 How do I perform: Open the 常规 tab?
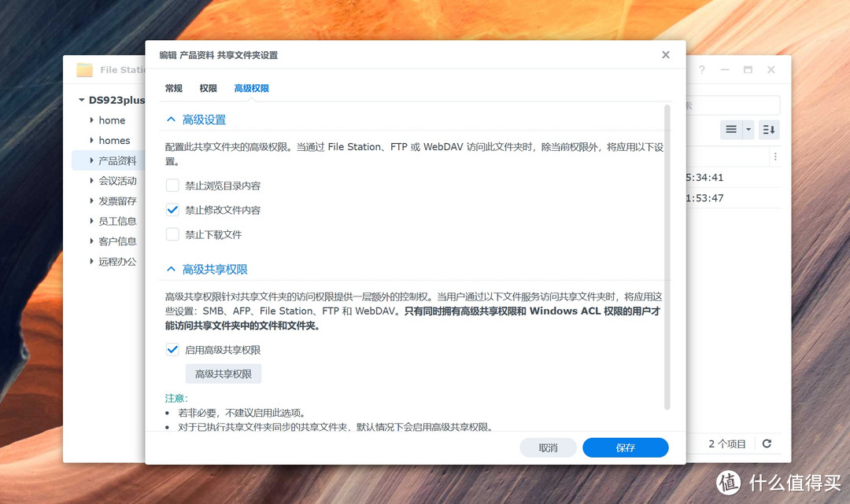pyautogui.click(x=173, y=88)
